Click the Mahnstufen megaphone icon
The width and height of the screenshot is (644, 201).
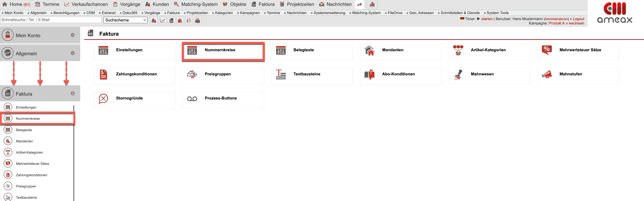click(546, 74)
